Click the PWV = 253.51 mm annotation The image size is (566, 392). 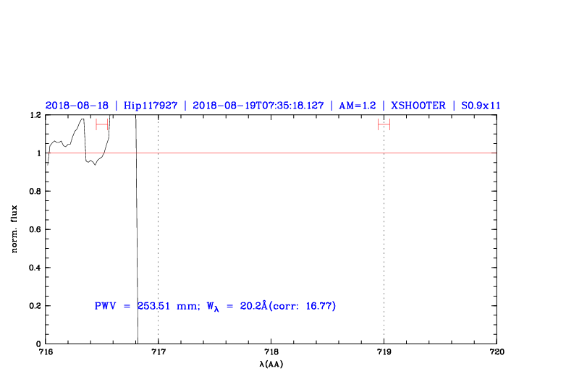[146, 306]
